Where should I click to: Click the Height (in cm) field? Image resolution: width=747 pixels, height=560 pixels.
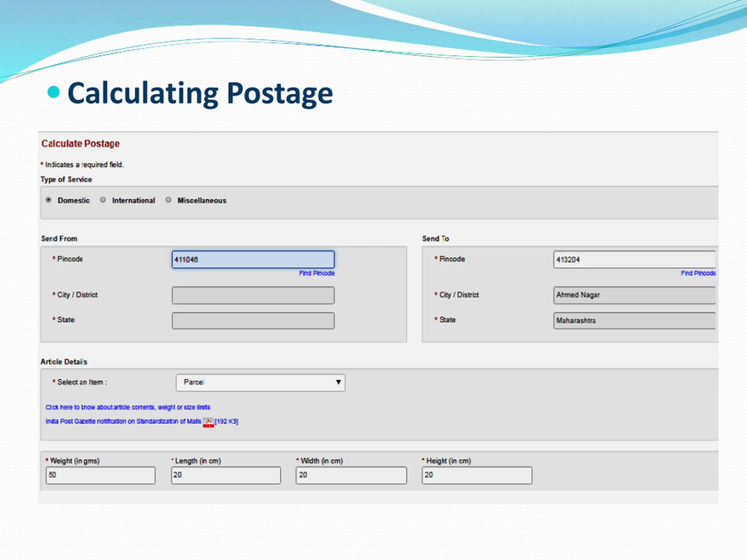(477, 475)
